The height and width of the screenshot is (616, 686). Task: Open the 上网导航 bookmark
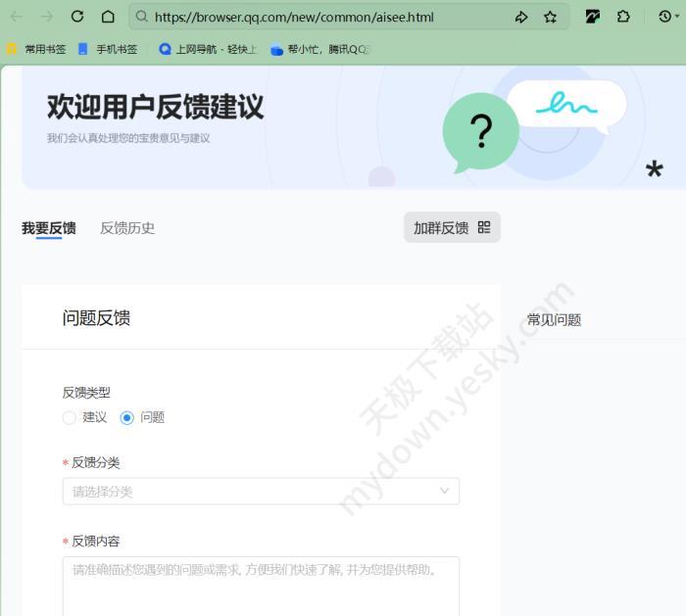[208, 49]
